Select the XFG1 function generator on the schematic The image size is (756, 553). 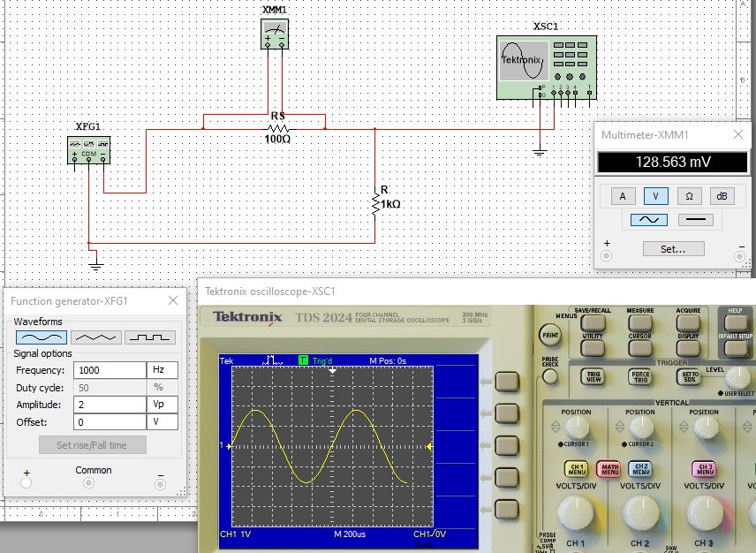click(x=87, y=150)
